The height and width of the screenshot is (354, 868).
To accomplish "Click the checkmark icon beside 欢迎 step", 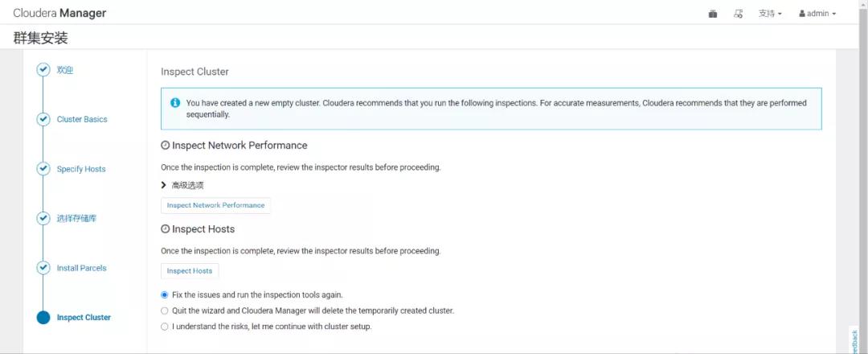I will [x=43, y=70].
